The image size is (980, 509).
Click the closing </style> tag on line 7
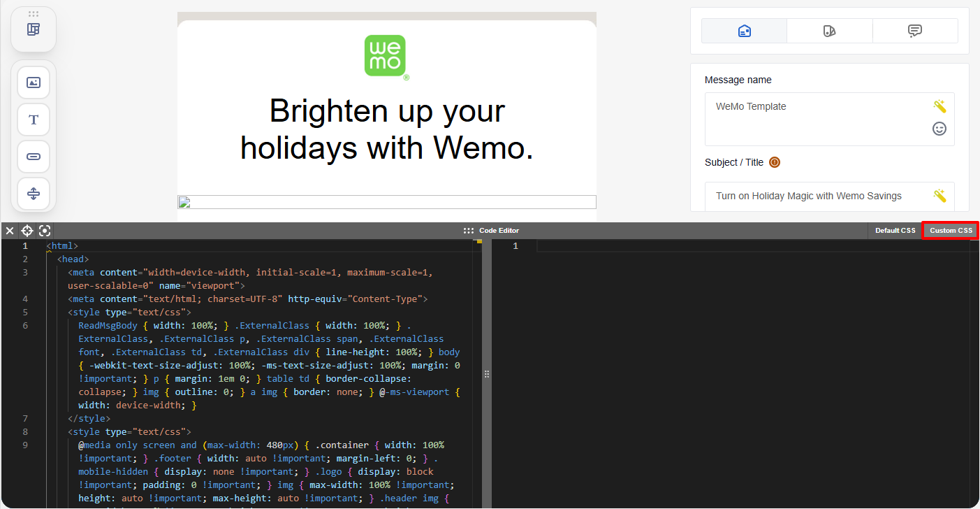tap(89, 419)
